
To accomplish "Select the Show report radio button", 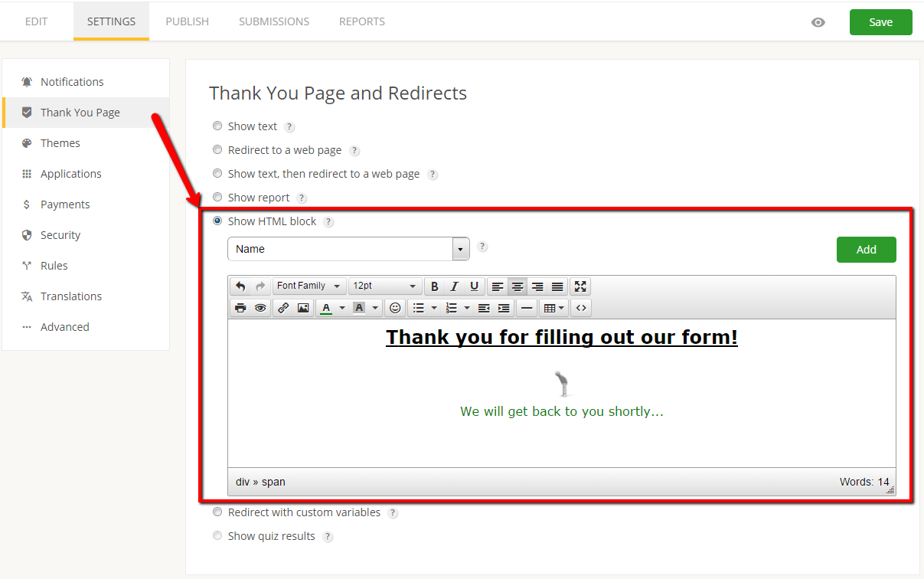I will [x=217, y=197].
